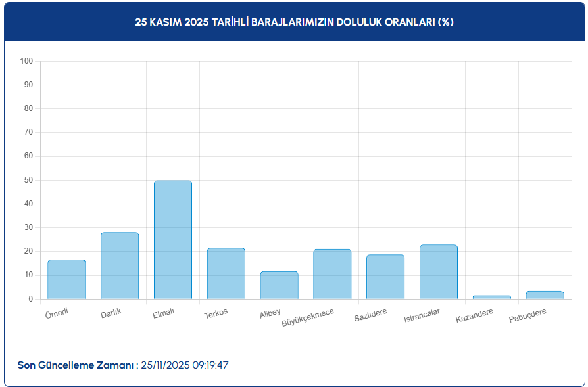The width and height of the screenshot is (588, 387).
Task: Select the Pabuçdere bar
Action: coord(545,296)
